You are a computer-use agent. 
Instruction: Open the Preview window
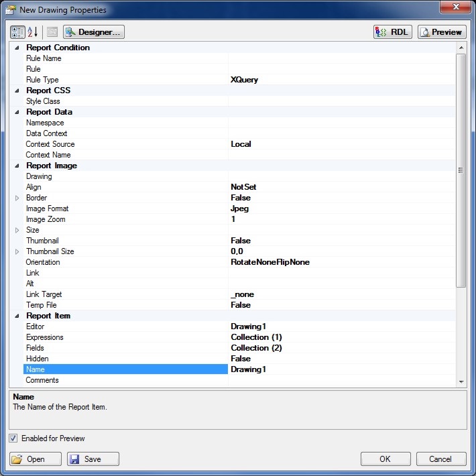[442, 32]
